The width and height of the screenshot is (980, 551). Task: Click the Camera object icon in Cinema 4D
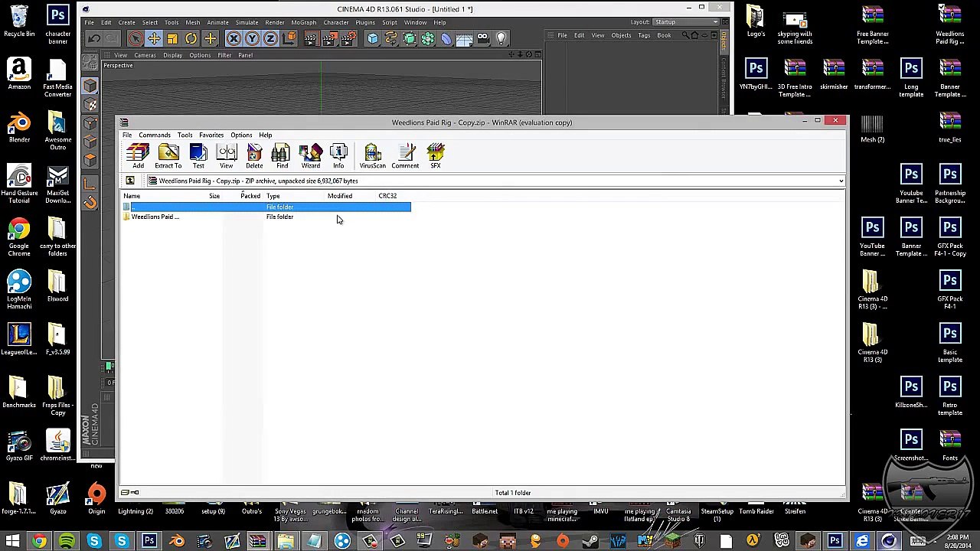click(x=482, y=38)
